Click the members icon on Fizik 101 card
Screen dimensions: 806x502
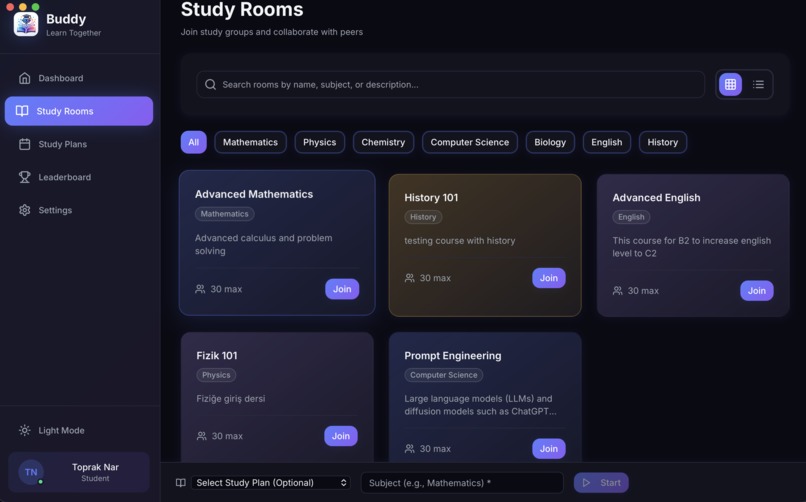coord(202,436)
